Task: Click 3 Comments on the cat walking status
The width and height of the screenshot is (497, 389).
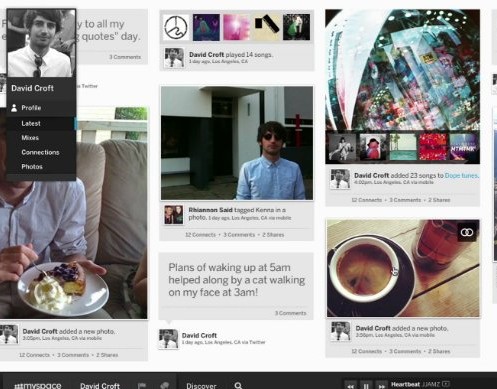Action: pos(290,313)
